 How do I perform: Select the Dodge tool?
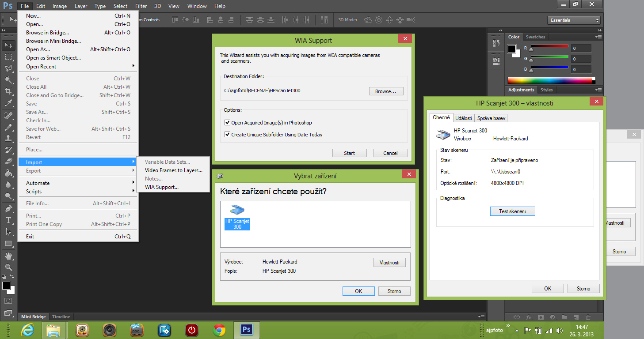click(x=8, y=196)
